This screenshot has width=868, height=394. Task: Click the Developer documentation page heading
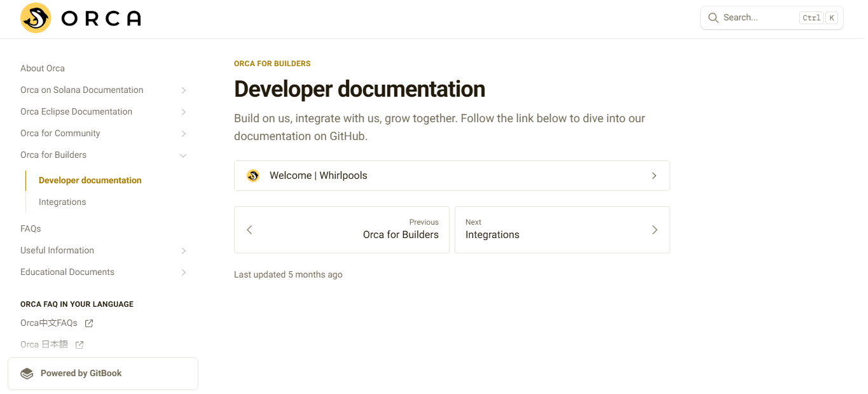(x=360, y=89)
